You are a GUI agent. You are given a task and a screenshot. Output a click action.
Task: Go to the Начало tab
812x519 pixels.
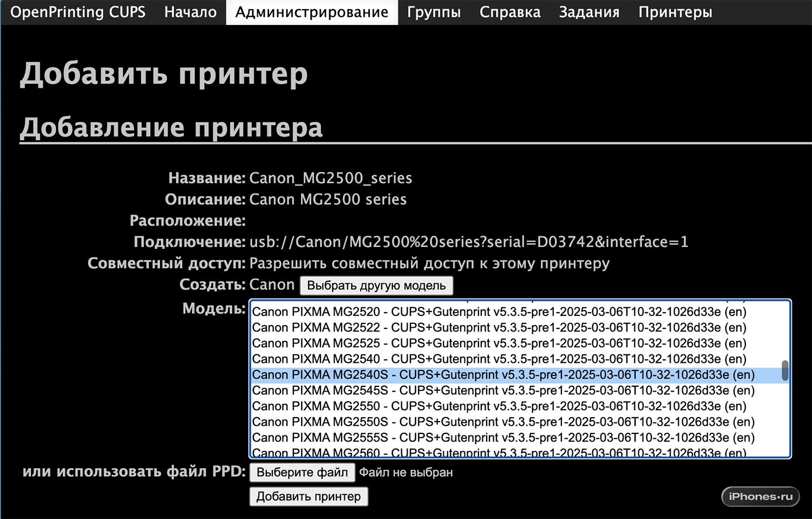pyautogui.click(x=191, y=12)
